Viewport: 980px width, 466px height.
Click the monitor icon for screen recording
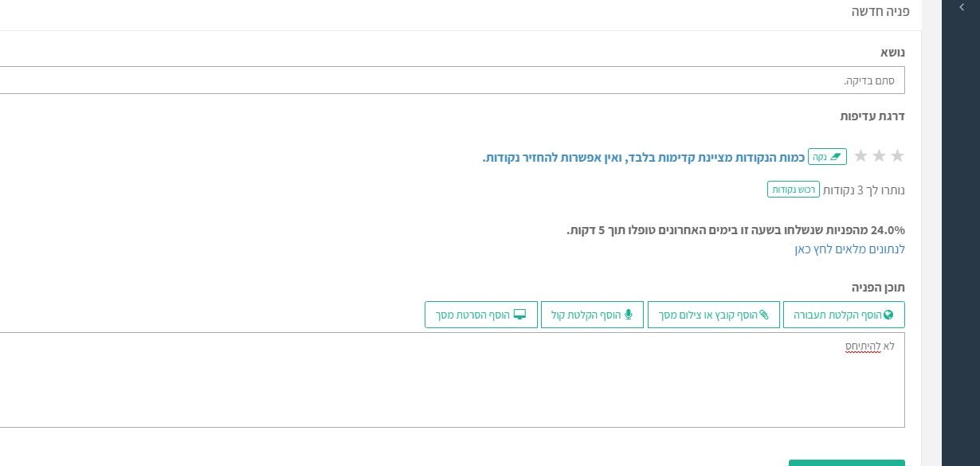520,315
